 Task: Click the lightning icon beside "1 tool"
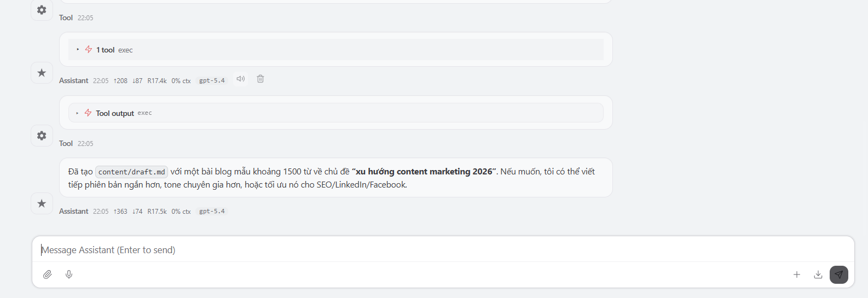[x=89, y=50]
